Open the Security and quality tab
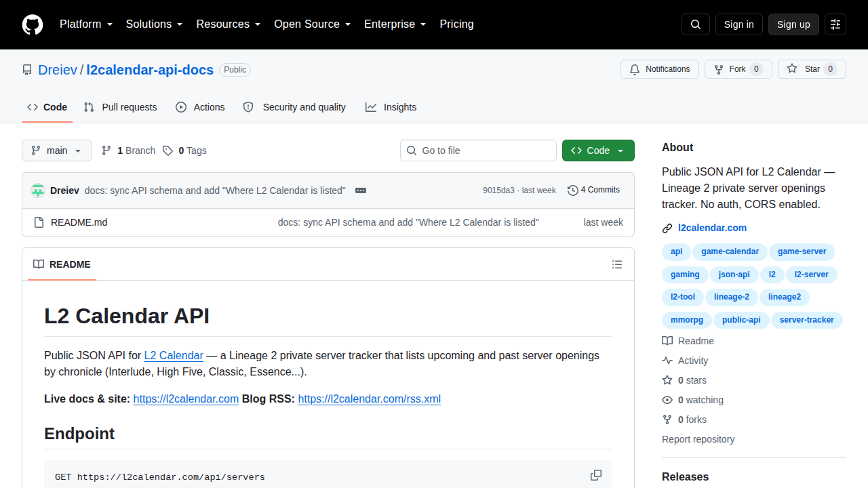868x488 pixels. click(294, 107)
